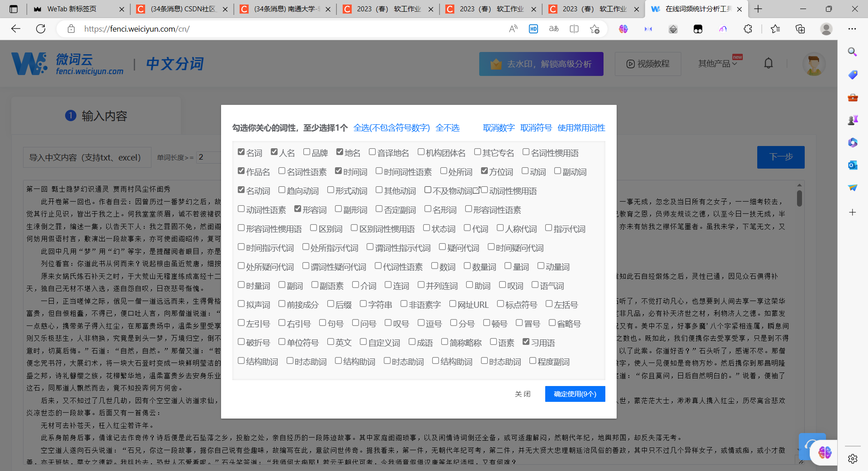Check the 动词 checkbox
868x471 pixels.
click(525, 171)
